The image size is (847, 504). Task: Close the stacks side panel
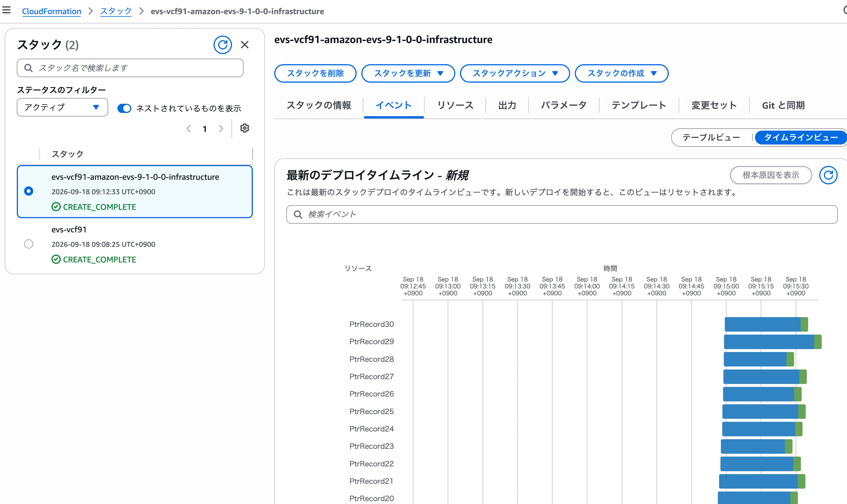pyautogui.click(x=245, y=45)
